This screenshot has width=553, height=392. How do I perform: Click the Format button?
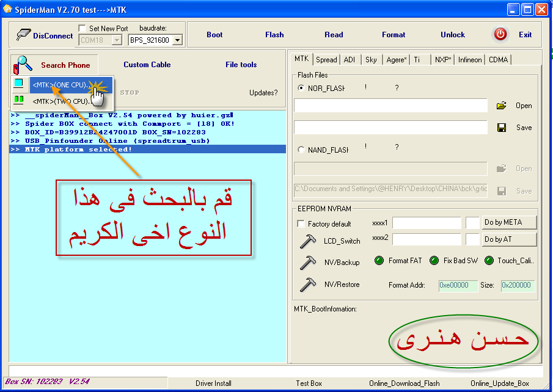point(394,35)
